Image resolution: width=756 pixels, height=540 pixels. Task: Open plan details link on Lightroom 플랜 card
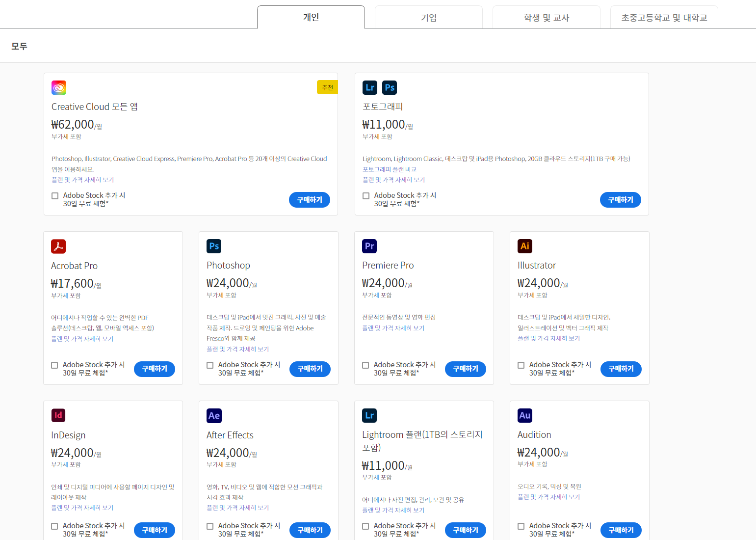tap(393, 511)
